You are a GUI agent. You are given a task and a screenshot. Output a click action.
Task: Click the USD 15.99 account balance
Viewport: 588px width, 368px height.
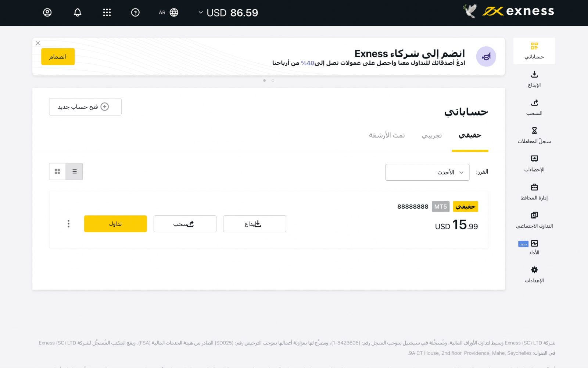pyautogui.click(x=456, y=225)
